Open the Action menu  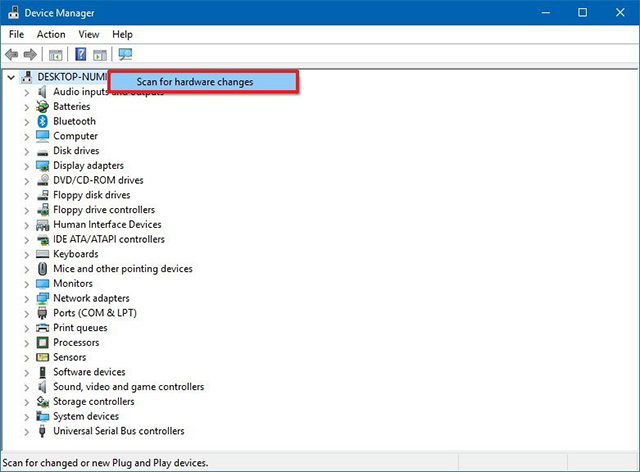51,34
